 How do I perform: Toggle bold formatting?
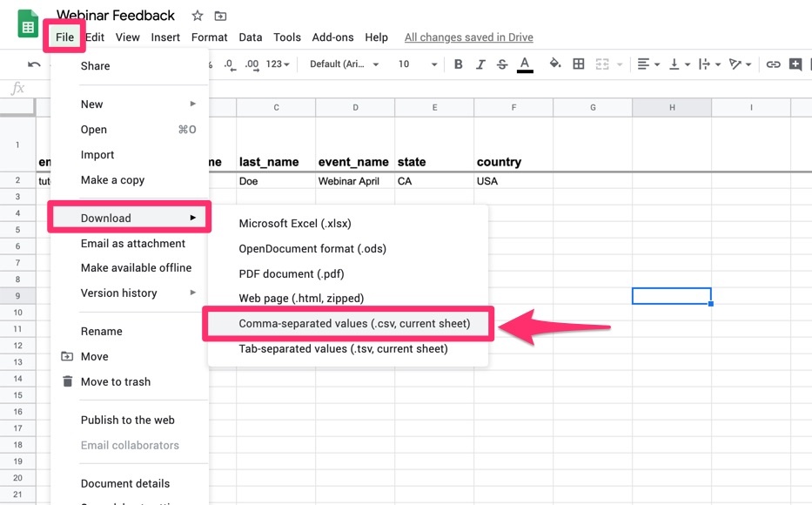(459, 64)
